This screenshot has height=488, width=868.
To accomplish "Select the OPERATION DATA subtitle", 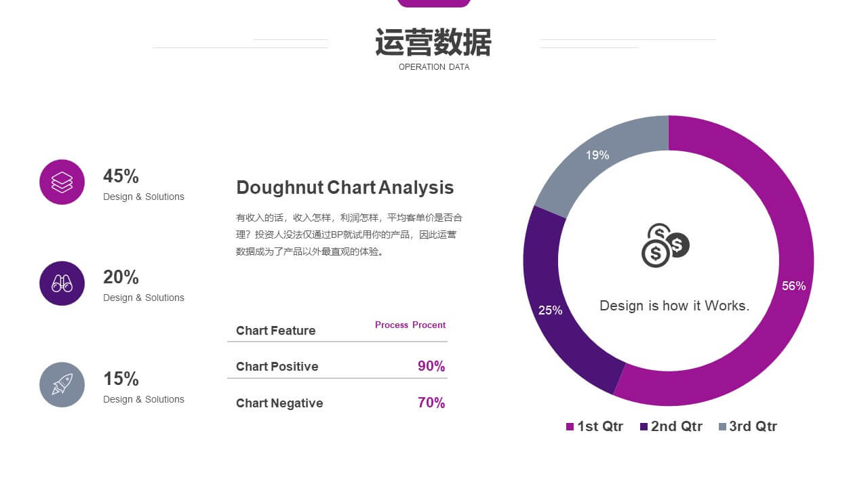I will (434, 67).
